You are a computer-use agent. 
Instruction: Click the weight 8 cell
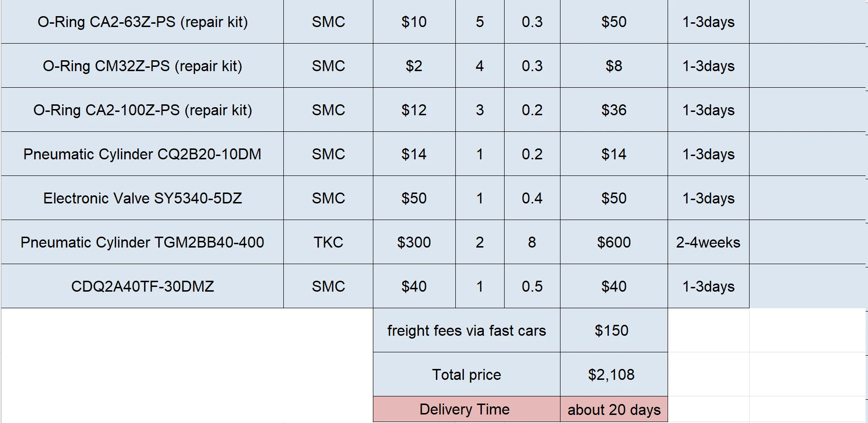click(x=532, y=242)
